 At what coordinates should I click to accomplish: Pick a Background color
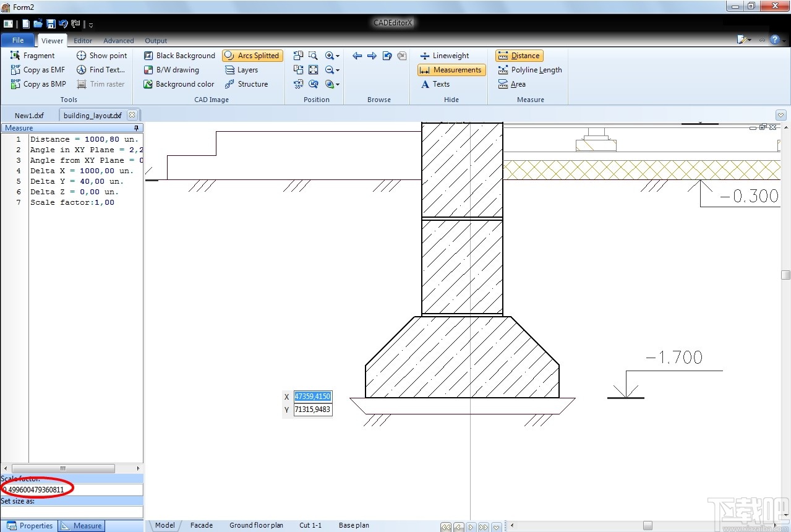coord(179,84)
